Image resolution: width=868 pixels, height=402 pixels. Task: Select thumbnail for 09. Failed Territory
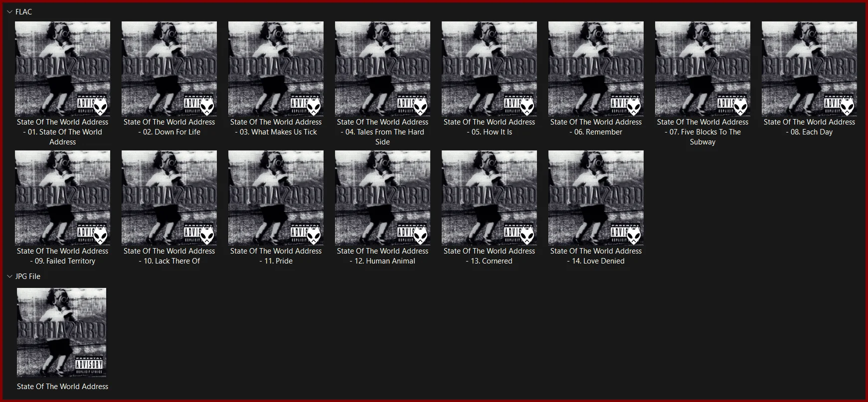pyautogui.click(x=62, y=198)
